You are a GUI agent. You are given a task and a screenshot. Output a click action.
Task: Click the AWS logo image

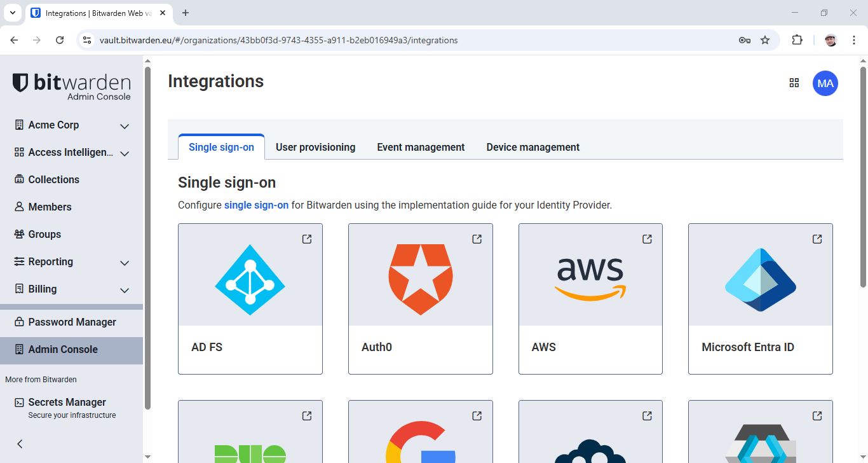[590, 279]
